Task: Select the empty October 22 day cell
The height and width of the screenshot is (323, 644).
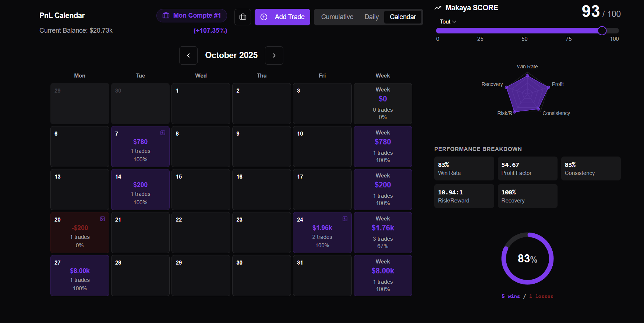Action: (x=201, y=233)
